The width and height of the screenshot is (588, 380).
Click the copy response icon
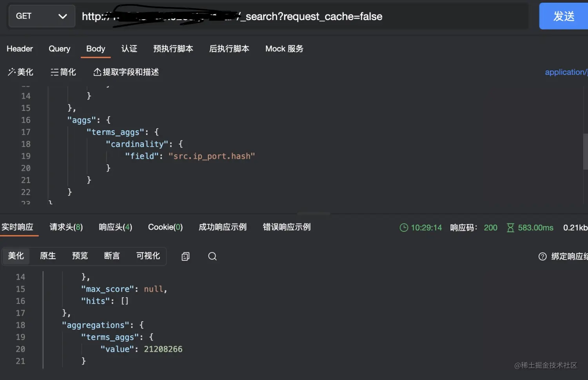point(185,256)
